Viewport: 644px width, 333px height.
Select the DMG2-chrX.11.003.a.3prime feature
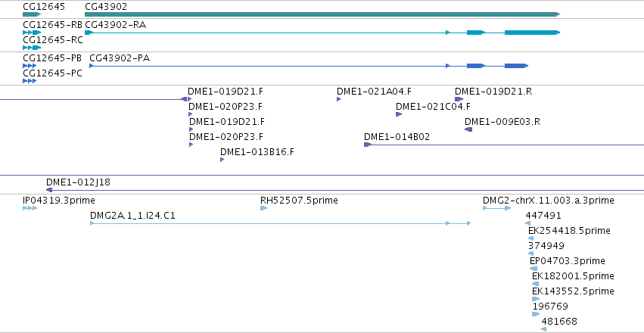(497, 208)
